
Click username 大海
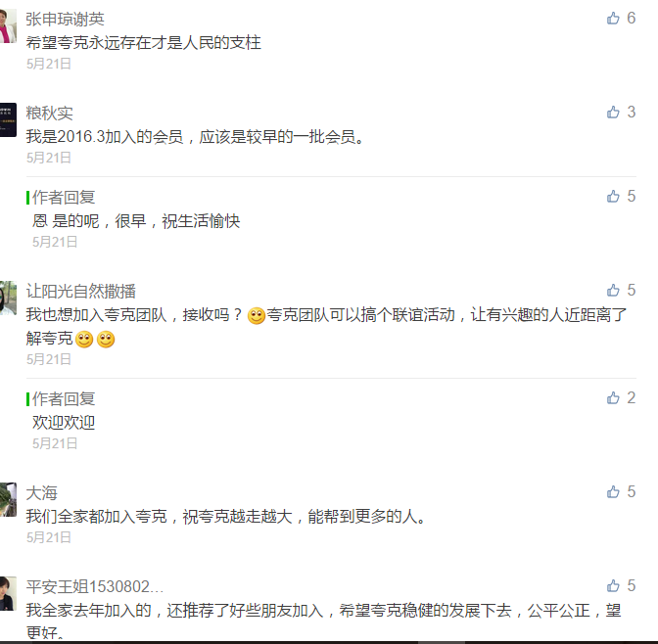click(41, 493)
